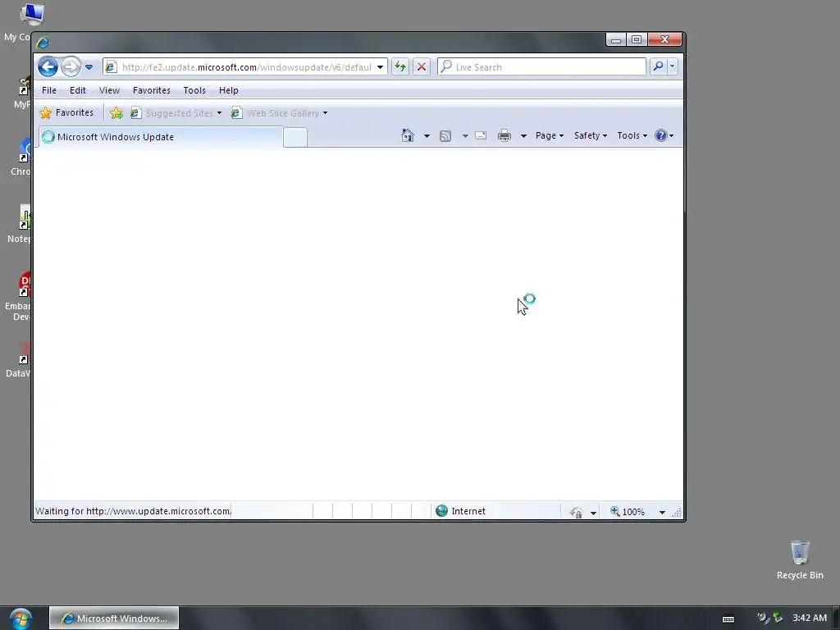Expand the Home button dropdown arrow

pos(427,136)
